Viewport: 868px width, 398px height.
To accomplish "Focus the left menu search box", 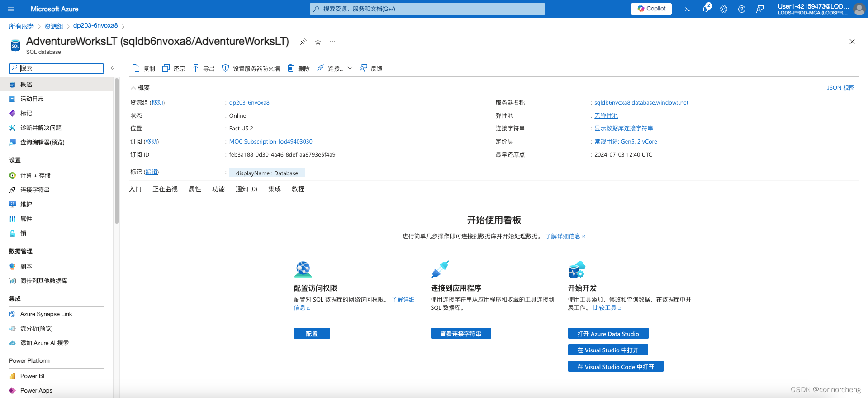I will click(x=57, y=68).
